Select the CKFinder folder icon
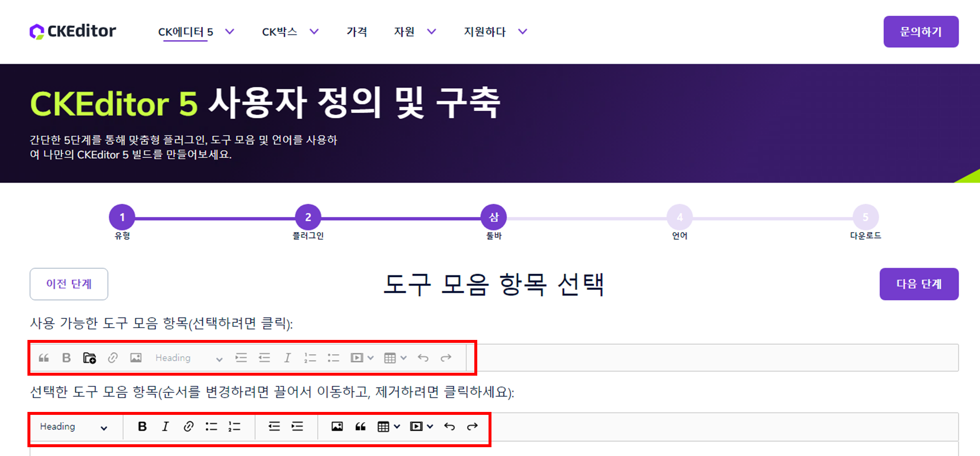Screen dimensions: 980x456 (90, 358)
